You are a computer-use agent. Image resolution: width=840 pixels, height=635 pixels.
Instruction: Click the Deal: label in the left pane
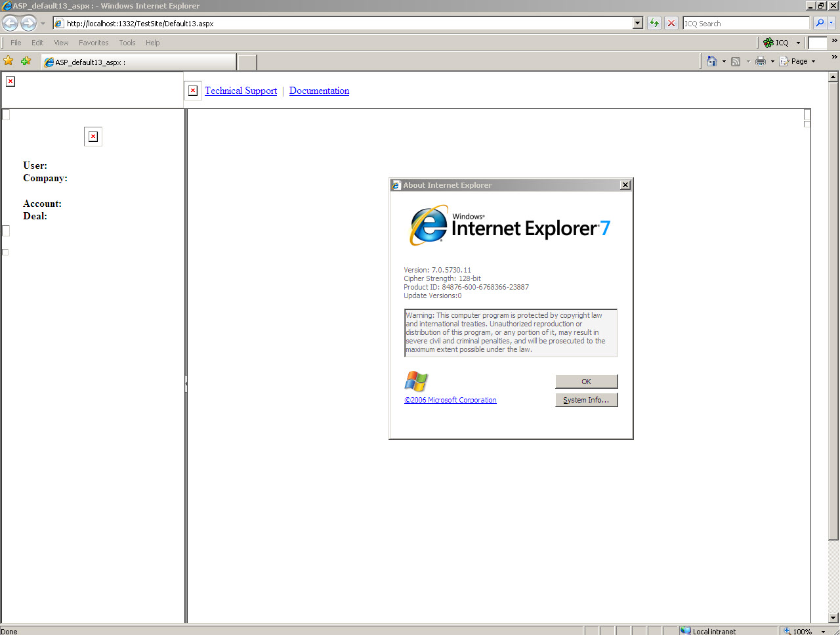click(x=35, y=216)
